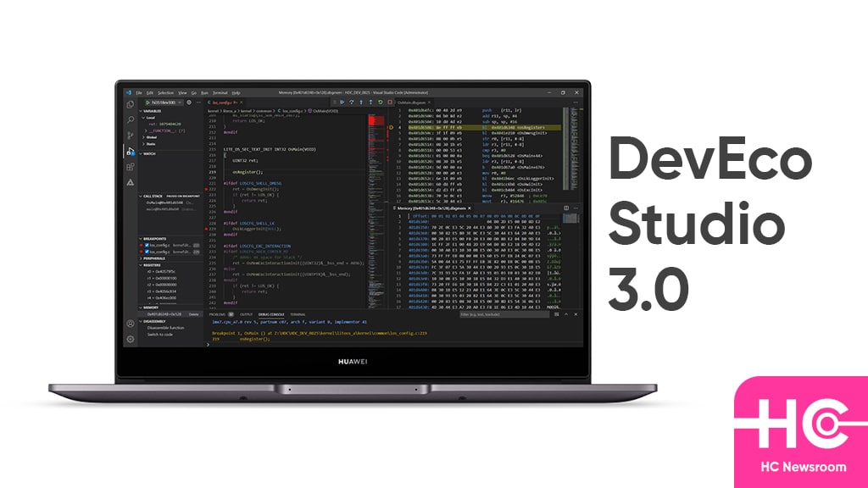Close the los_config.c editor tab
Image resolution: width=868 pixels, height=488 pixels.
tap(242, 103)
